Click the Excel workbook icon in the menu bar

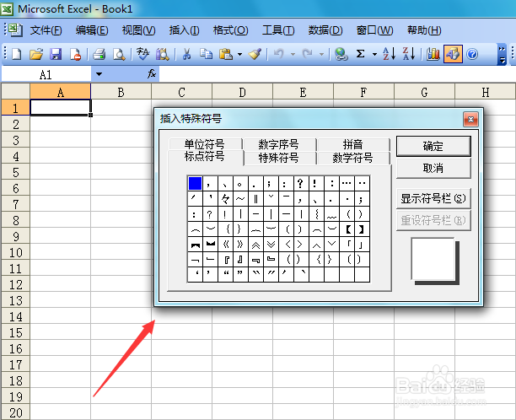click(13, 30)
